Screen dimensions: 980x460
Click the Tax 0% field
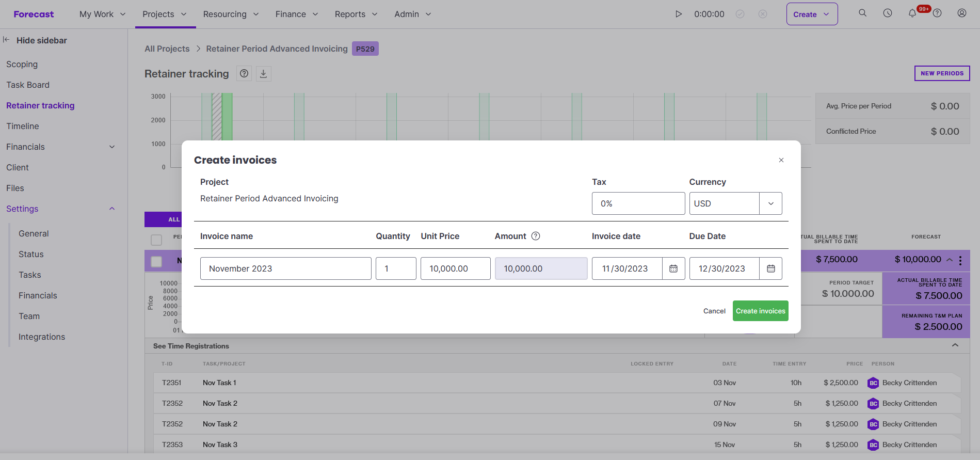pos(638,203)
